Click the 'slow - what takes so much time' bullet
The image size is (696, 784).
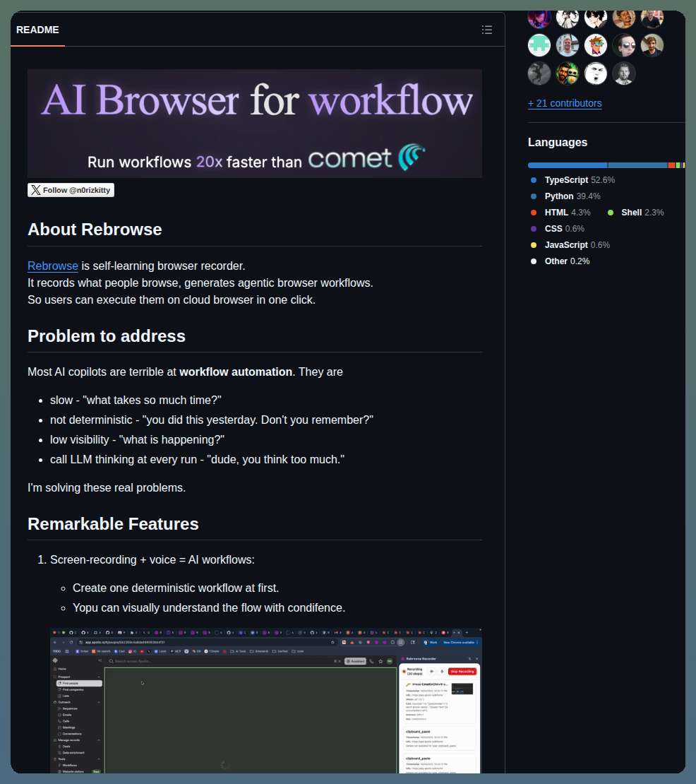pos(136,400)
